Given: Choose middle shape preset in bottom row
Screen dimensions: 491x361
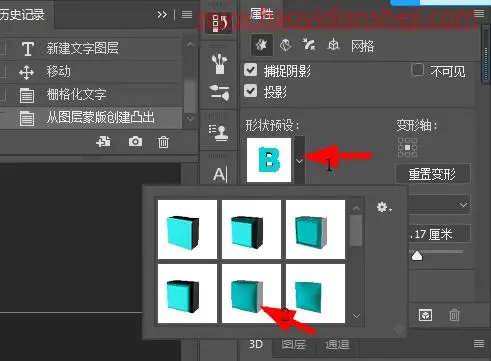Looking at the screenshot, I should point(251,294).
